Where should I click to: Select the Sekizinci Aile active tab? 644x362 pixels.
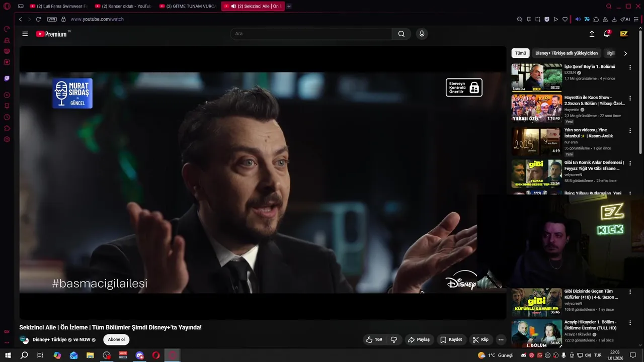[252, 6]
